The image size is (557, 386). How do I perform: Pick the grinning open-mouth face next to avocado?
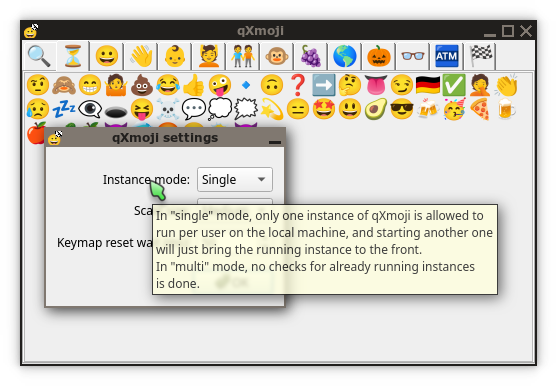pos(350,109)
